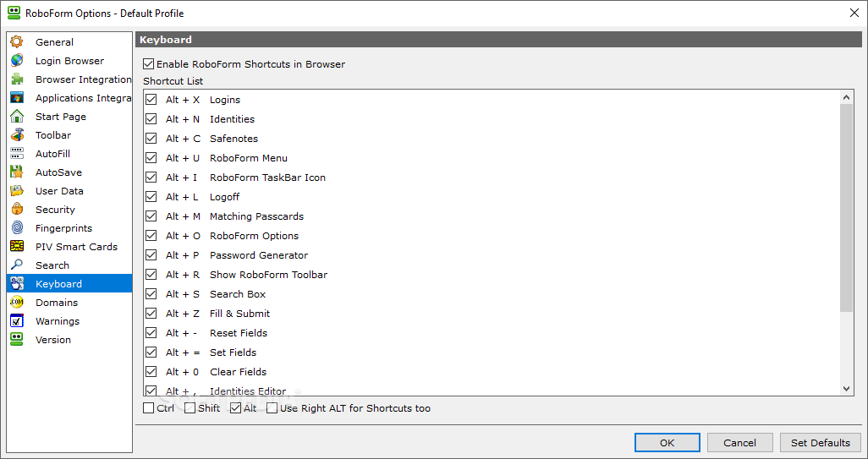The image size is (868, 459).
Task: Click the Search magnifier icon
Action: [17, 265]
